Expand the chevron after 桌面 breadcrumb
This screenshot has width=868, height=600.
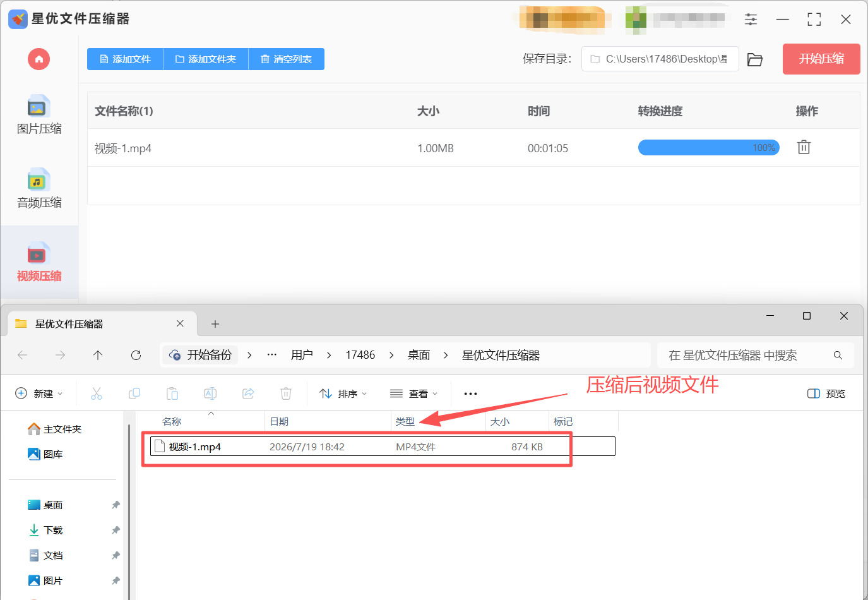click(x=446, y=356)
